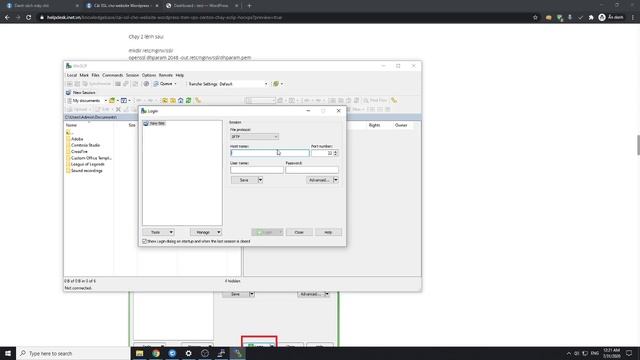Click the browser extensions puzzle icon
The width and height of the screenshot is (640, 360).
click(591, 18)
